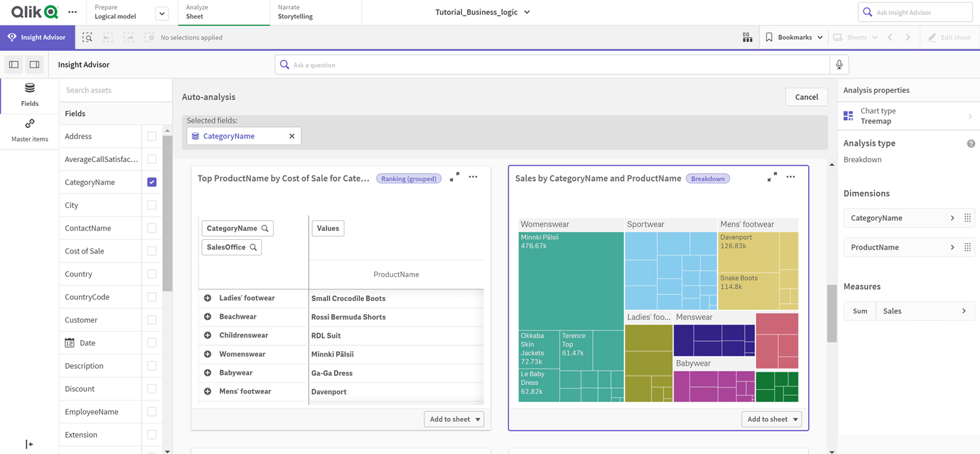Click the Search assets field

(115, 89)
